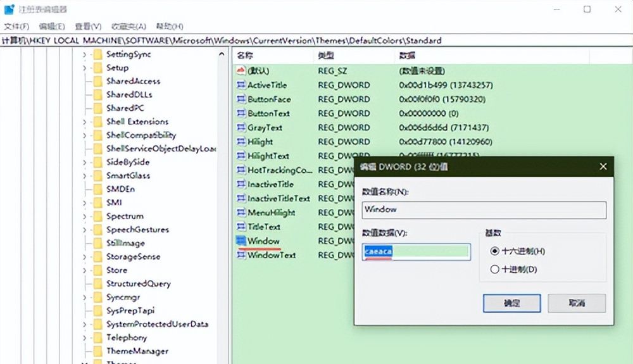The image size is (633, 364).
Task: Click the ButtonText DWORD icon
Action: (241, 113)
